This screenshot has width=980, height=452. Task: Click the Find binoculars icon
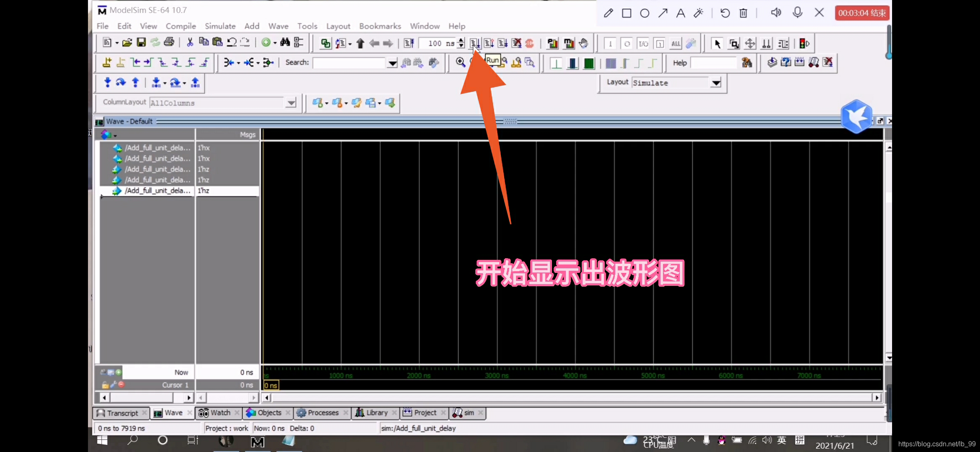pos(285,42)
